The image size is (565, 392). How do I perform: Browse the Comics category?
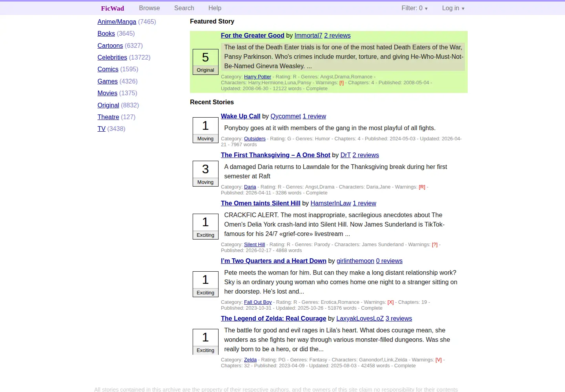(108, 69)
